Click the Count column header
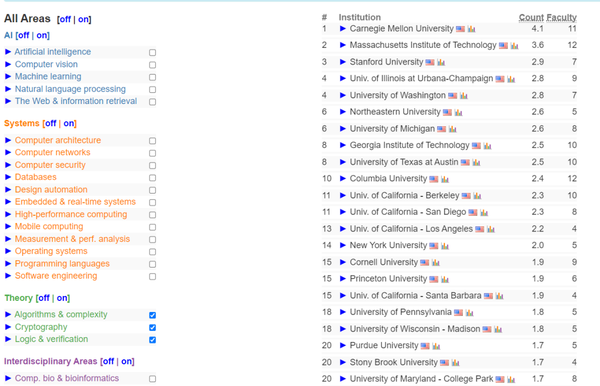Image resolution: width=600 pixels, height=386 pixels. [x=531, y=17]
